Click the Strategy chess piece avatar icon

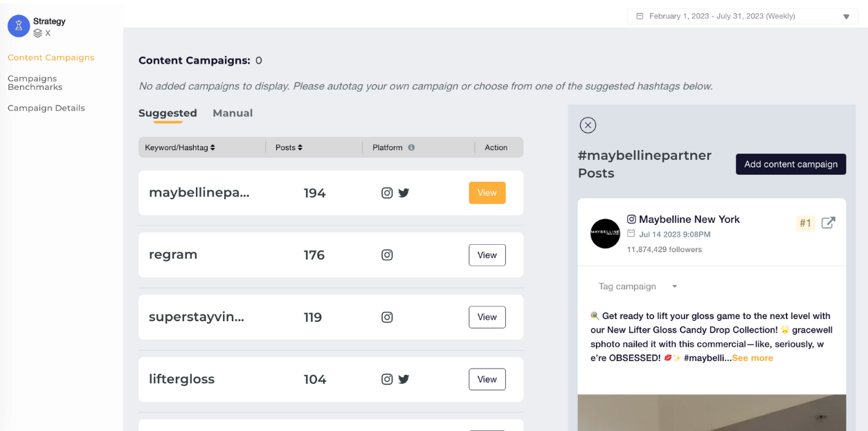(x=19, y=26)
